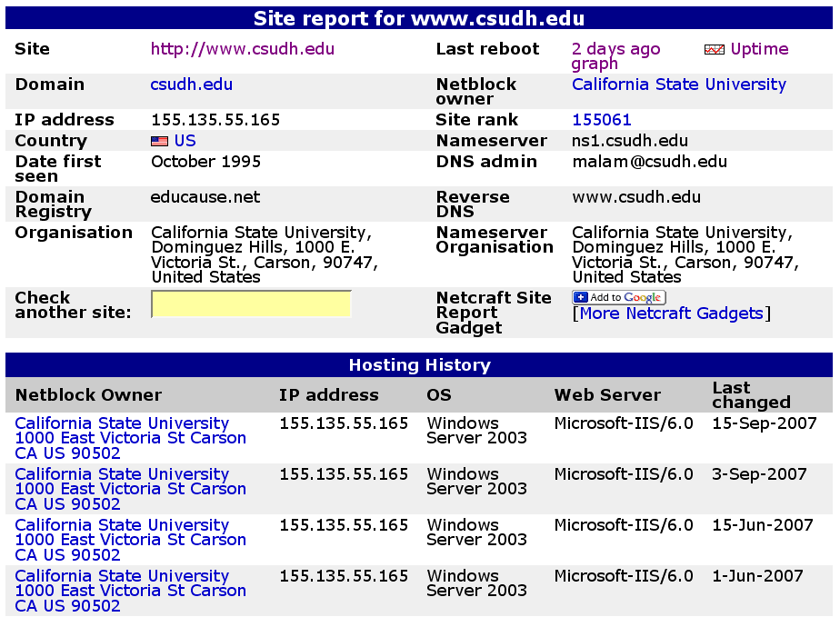The width and height of the screenshot is (840, 617).
Task: Open the '2 days ago' last reboot link
Action: (616, 49)
